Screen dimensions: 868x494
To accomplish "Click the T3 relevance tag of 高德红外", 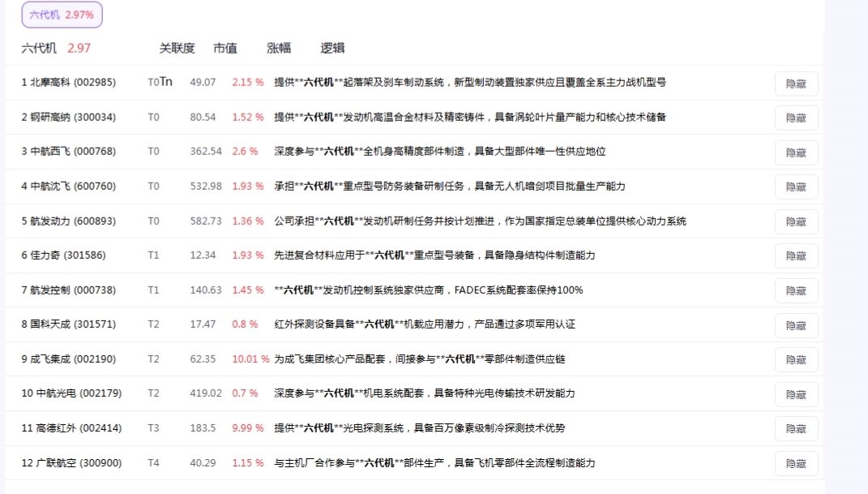I will (x=153, y=428).
